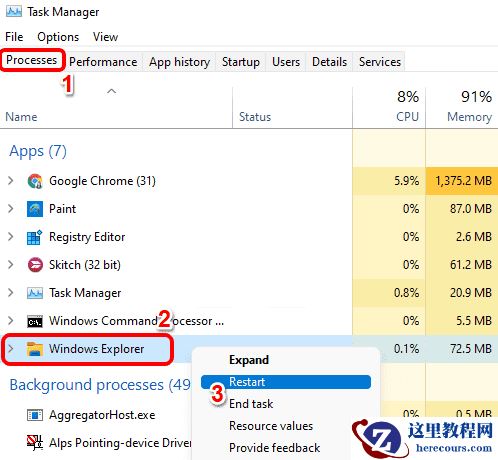Click the Windows Explorer folder icon
The width and height of the screenshot is (498, 460).
tap(35, 349)
